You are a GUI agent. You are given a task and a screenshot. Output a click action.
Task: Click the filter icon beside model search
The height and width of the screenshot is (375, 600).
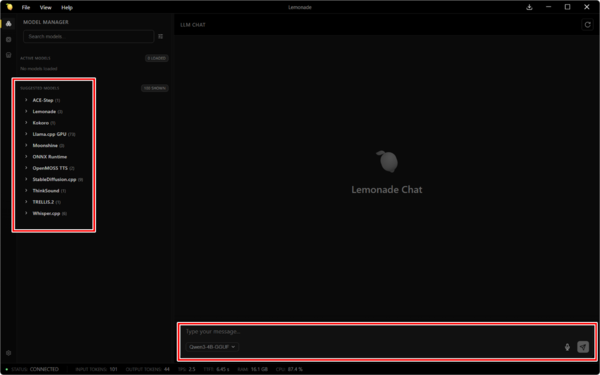click(x=161, y=36)
